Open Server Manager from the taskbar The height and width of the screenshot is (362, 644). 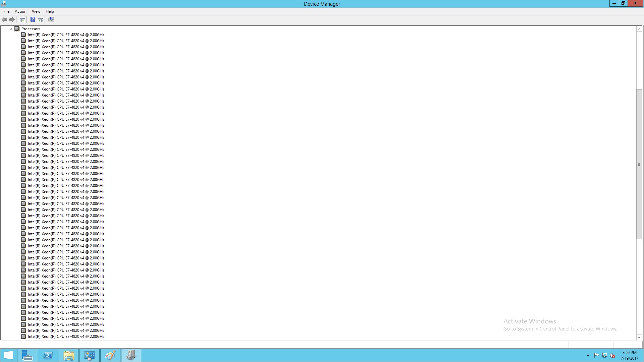(27, 355)
